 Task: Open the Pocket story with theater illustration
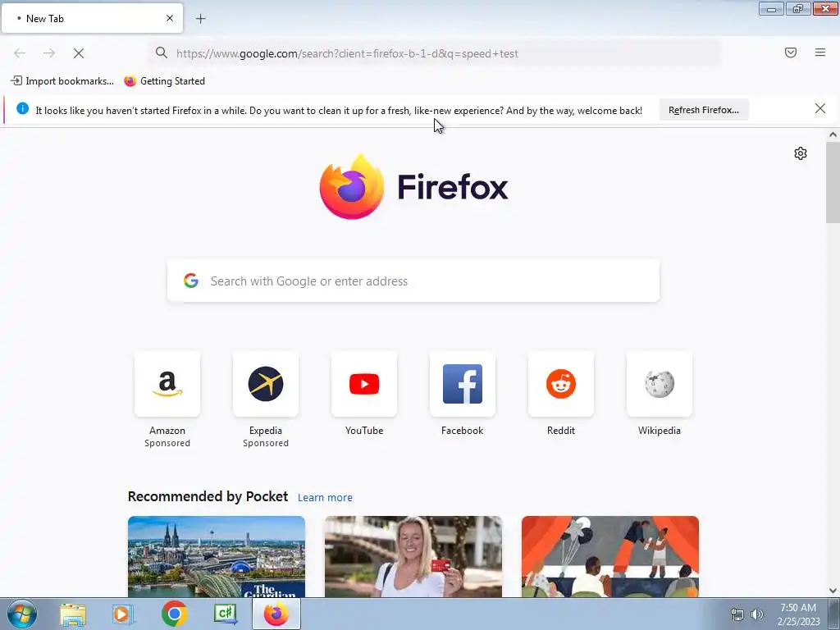pyautogui.click(x=610, y=557)
